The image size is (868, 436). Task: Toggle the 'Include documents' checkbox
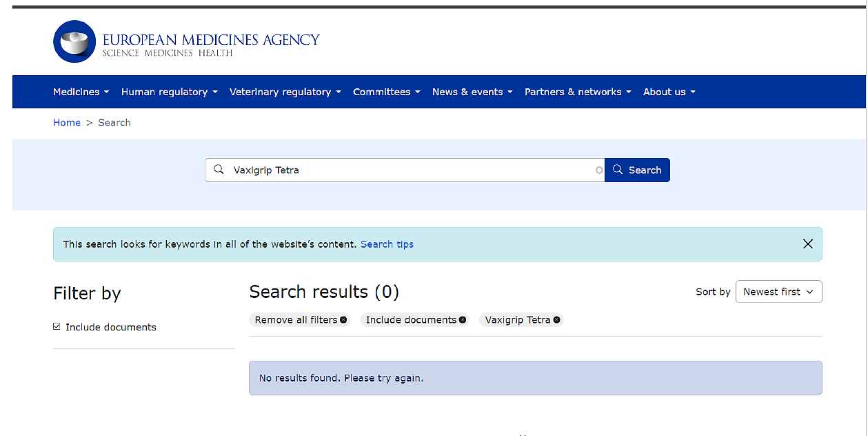[x=57, y=327]
